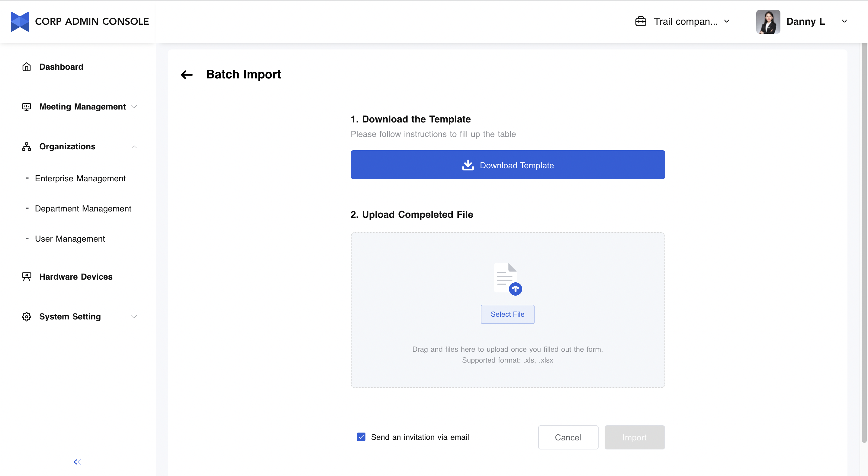Viewport: 868px width, 476px height.
Task: Click the Select File button
Action: tap(507, 314)
